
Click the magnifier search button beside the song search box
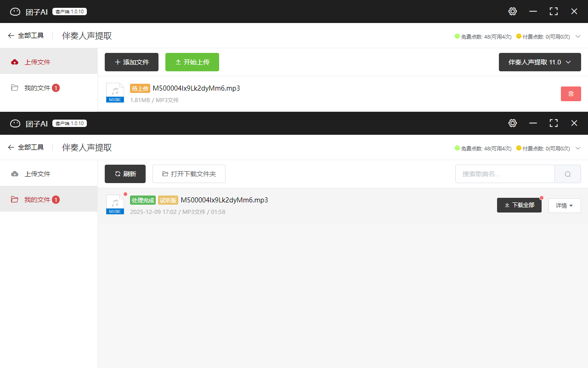click(x=567, y=174)
